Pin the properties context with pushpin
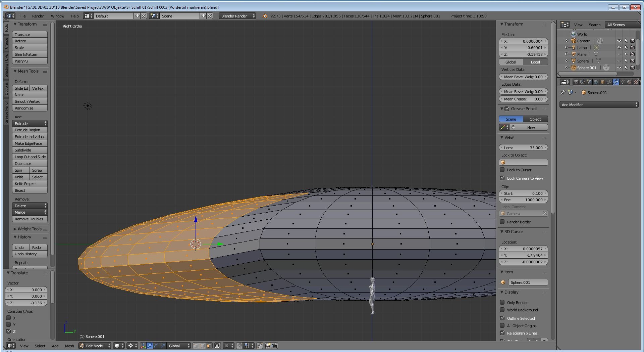 click(563, 92)
